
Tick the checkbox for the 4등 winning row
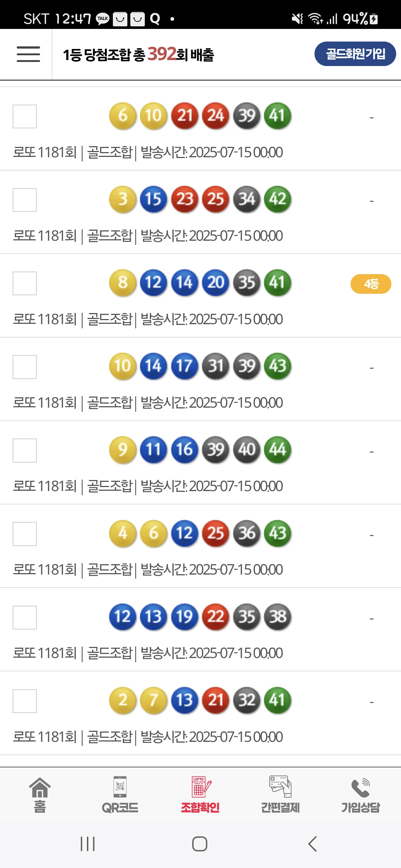[25, 283]
